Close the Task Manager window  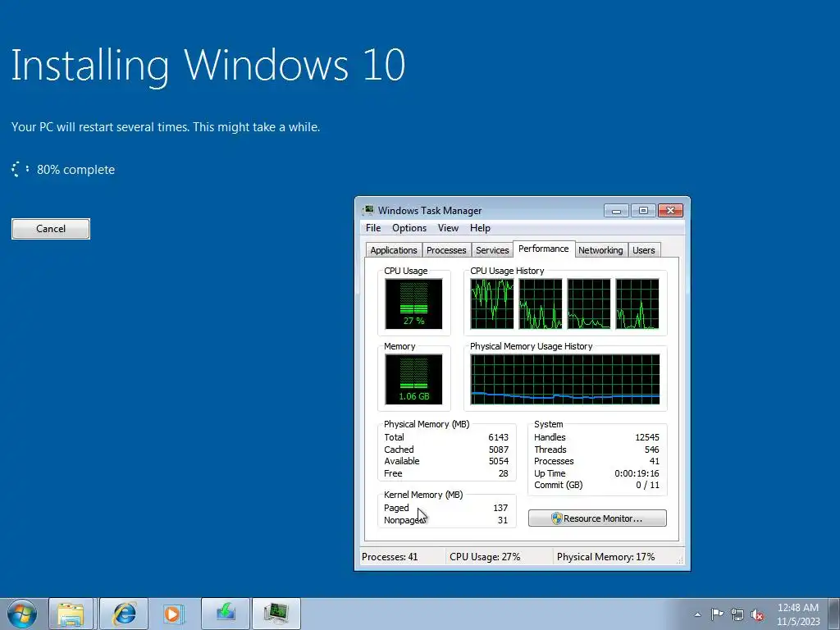point(670,211)
